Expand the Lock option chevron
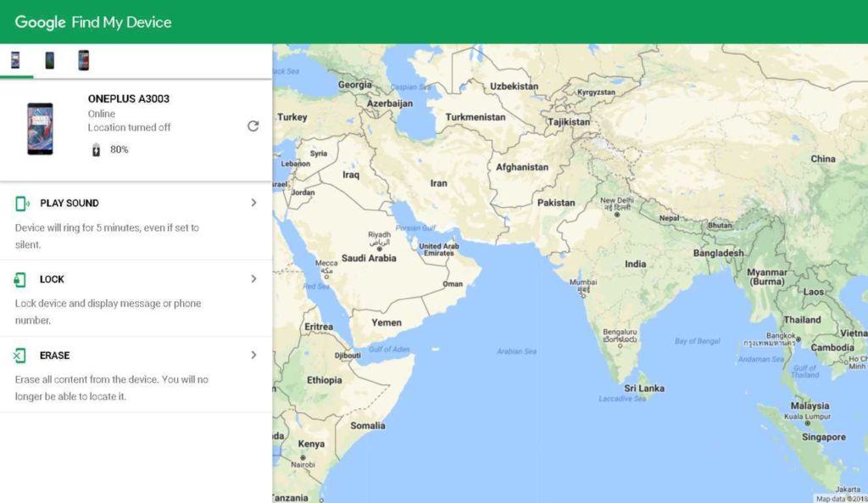The image size is (868, 503). point(253,279)
